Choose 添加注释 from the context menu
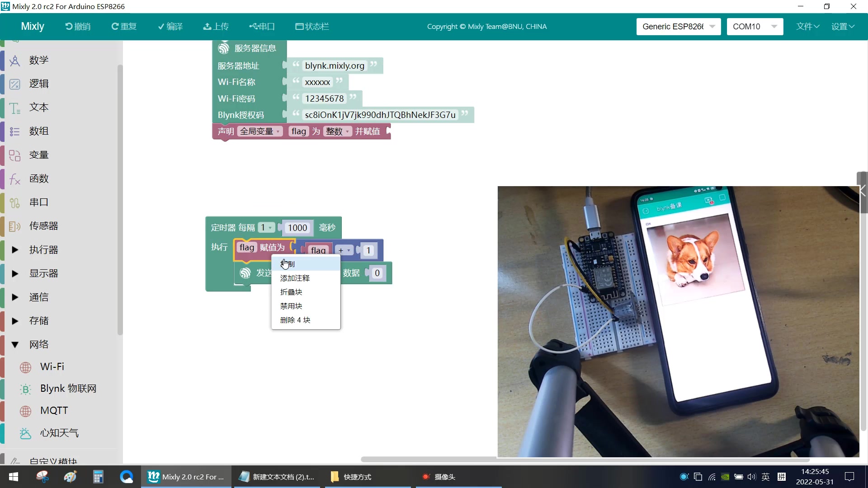 [x=295, y=278]
